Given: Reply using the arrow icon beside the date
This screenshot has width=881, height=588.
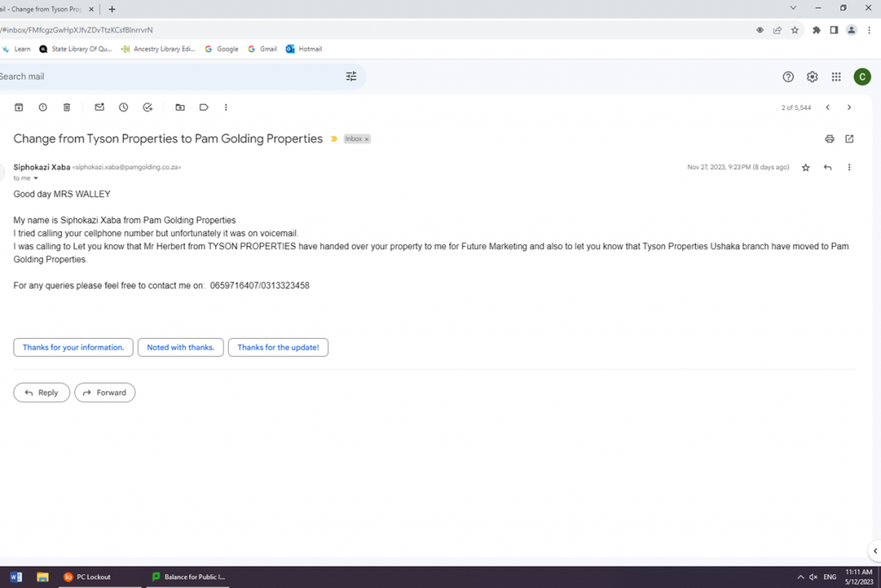Looking at the screenshot, I should [828, 168].
